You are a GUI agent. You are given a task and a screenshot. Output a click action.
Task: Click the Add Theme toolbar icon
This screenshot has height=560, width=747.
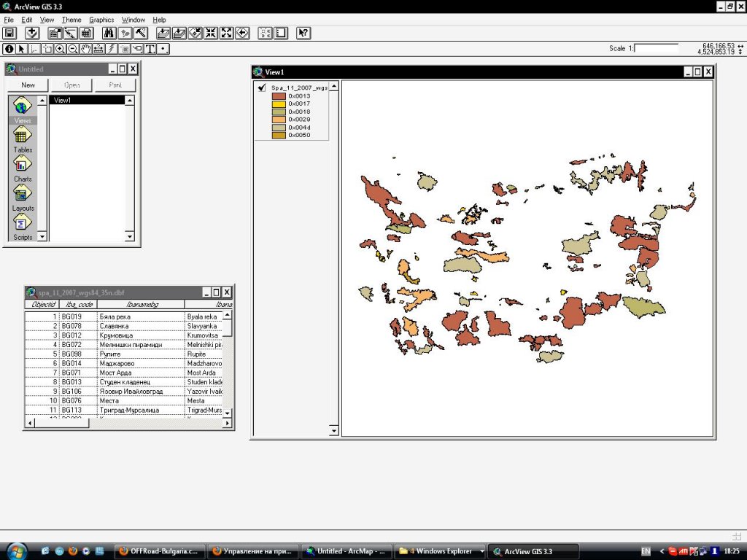coord(31,33)
